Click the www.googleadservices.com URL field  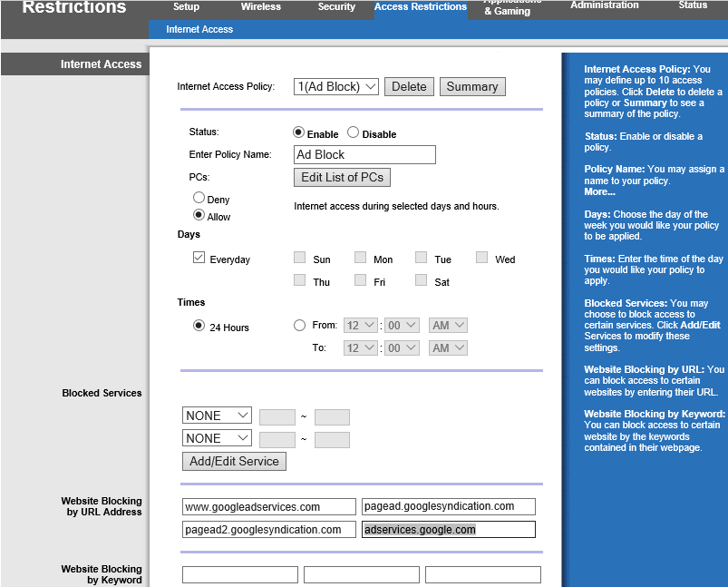tap(269, 506)
